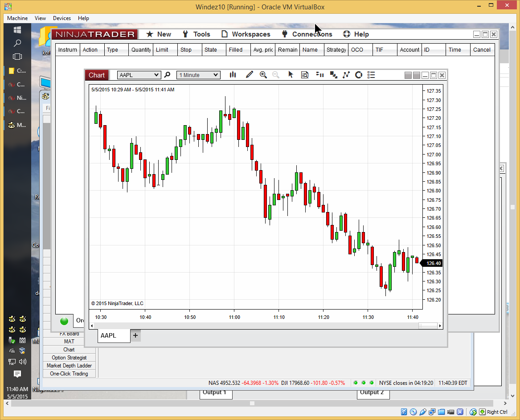Image resolution: width=520 pixels, height=420 pixels.
Task: Sort by the Account column header
Action: 409,50
